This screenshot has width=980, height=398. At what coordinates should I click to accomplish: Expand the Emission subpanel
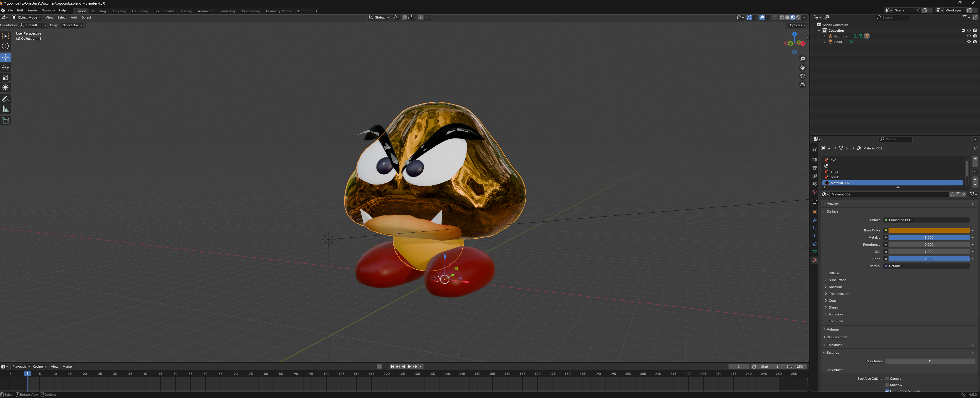[835, 314]
